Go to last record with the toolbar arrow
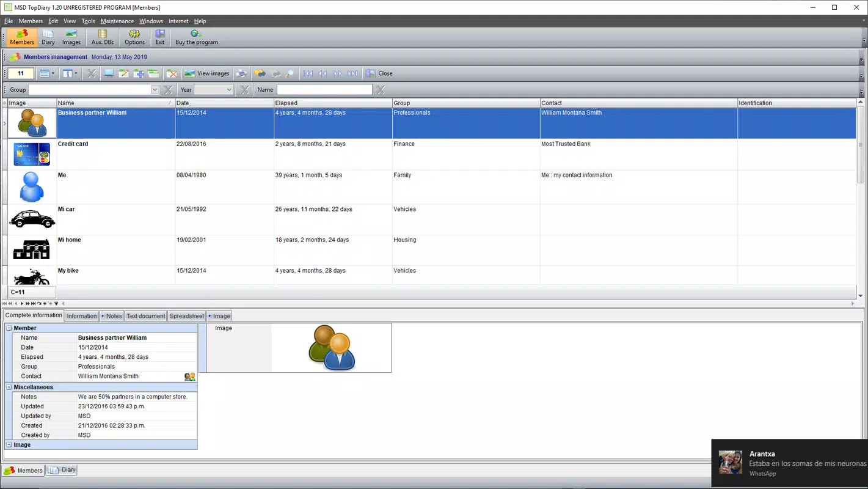Viewport: 868px width, 489px height. click(x=352, y=73)
